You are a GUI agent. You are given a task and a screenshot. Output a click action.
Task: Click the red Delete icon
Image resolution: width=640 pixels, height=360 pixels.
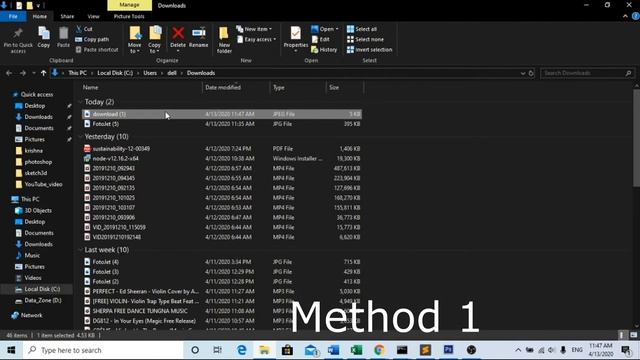click(x=178, y=33)
